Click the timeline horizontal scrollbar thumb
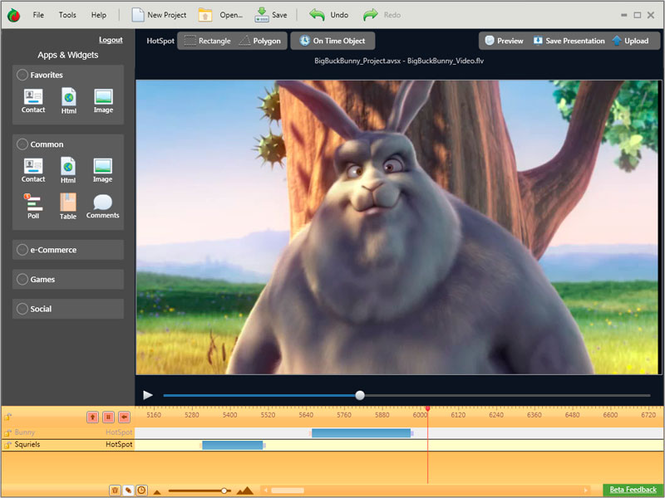Screen dimensions: 665x498 [x=288, y=490]
